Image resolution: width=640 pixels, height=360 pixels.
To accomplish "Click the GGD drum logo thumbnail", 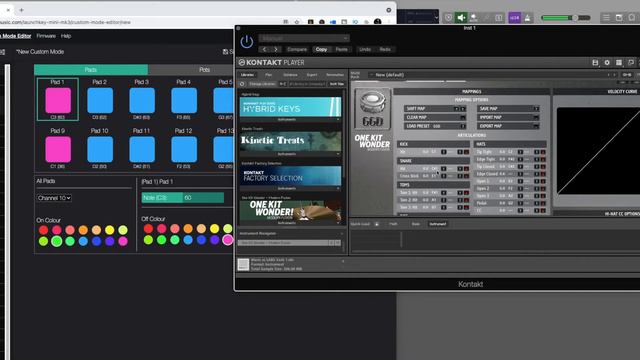I will click(x=372, y=109).
